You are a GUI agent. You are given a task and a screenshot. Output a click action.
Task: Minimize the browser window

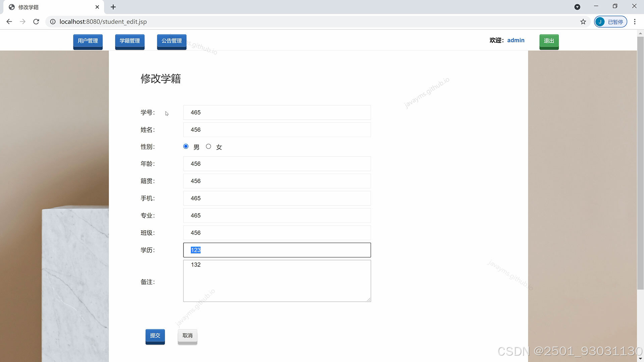596,6
